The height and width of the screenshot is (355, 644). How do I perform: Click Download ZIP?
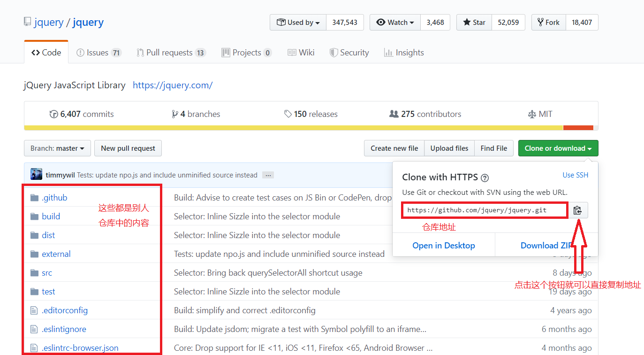(546, 246)
